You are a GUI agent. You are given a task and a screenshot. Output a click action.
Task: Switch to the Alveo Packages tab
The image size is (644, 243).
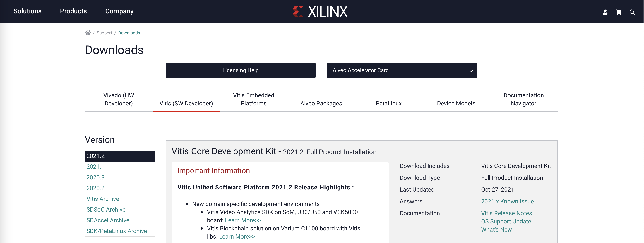point(321,103)
